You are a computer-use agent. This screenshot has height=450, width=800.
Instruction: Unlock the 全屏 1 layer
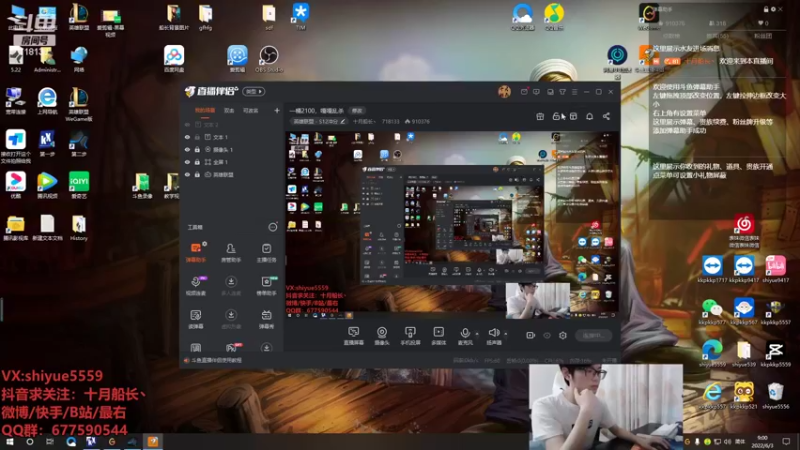[x=197, y=162]
